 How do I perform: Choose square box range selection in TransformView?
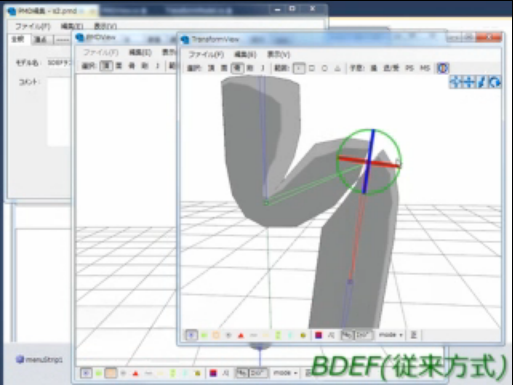coord(312,68)
